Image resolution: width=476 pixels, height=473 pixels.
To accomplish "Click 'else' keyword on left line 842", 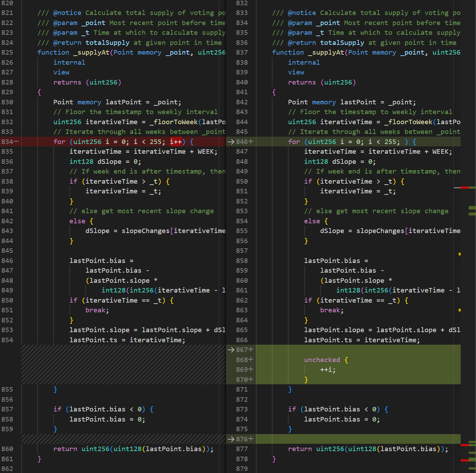I will tap(78, 221).
